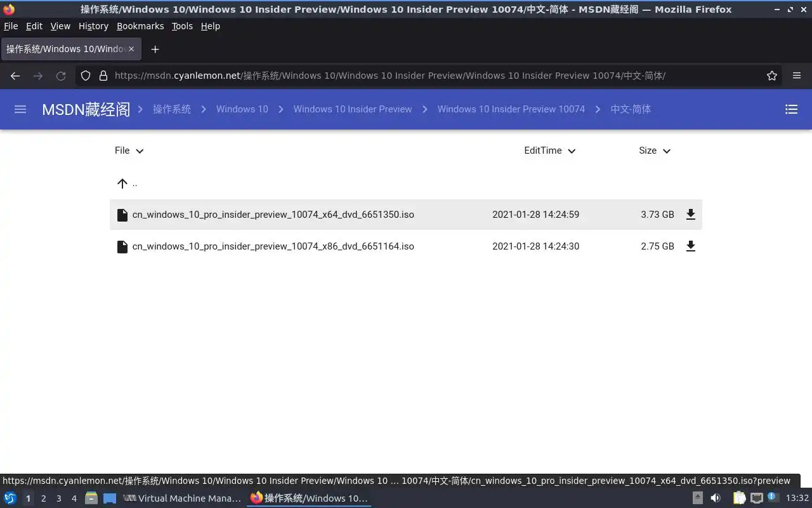Bookmark this page with star icon
The image size is (812, 508).
pyautogui.click(x=772, y=76)
